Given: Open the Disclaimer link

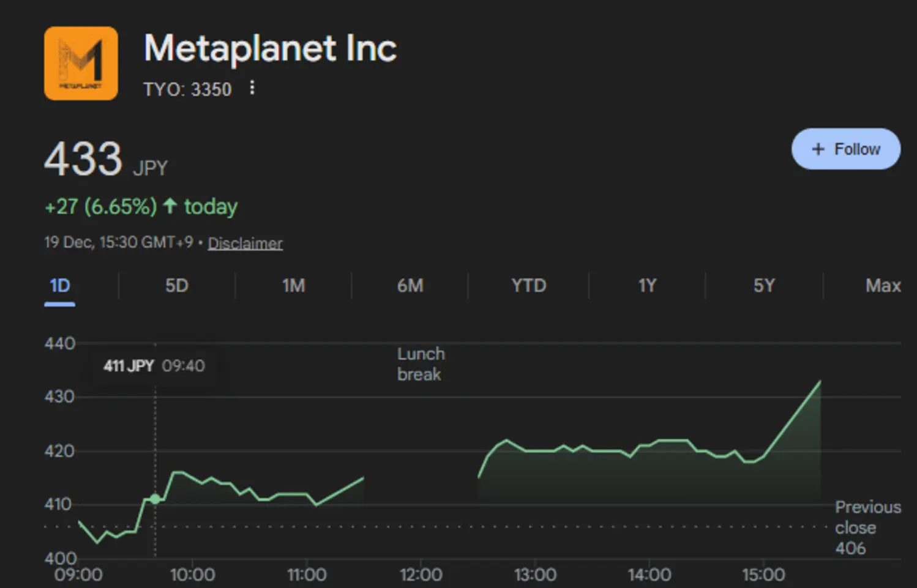Looking at the screenshot, I should [x=245, y=243].
